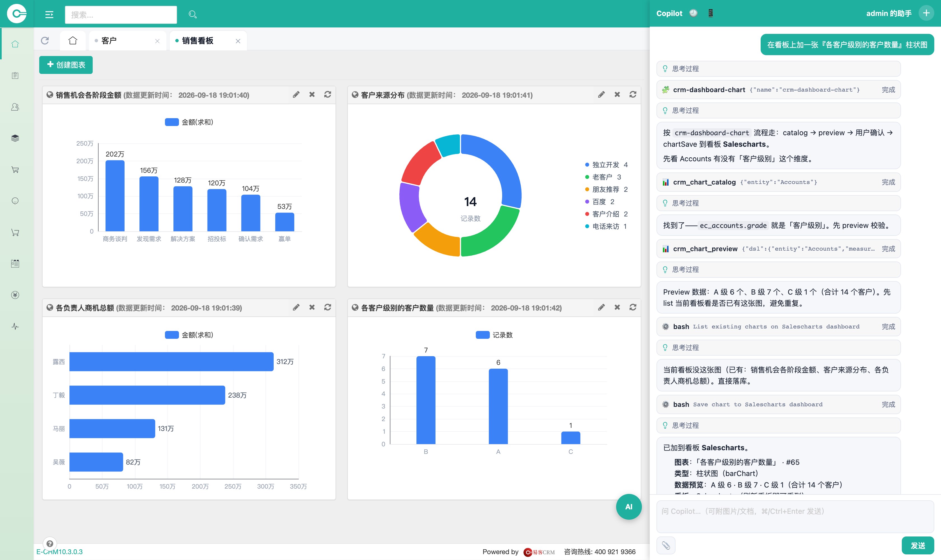Click the search magnifier icon
This screenshot has height=560, width=941.
coord(192,14)
